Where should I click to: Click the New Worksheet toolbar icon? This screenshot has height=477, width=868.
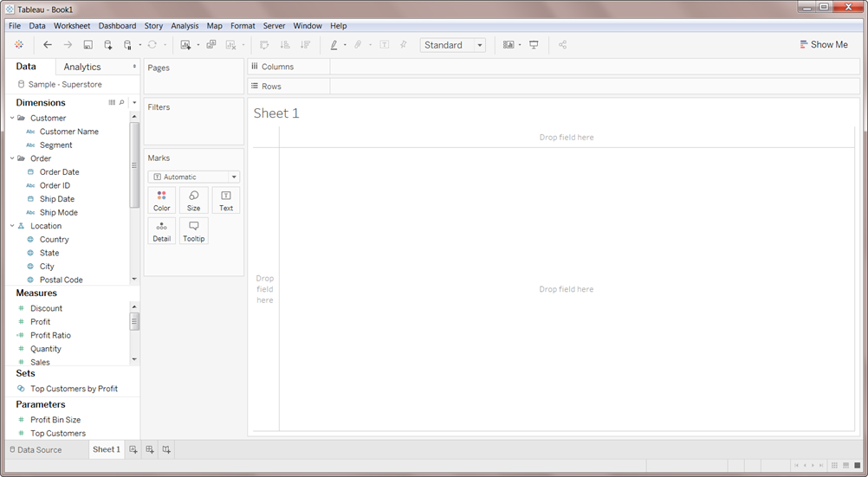185,45
